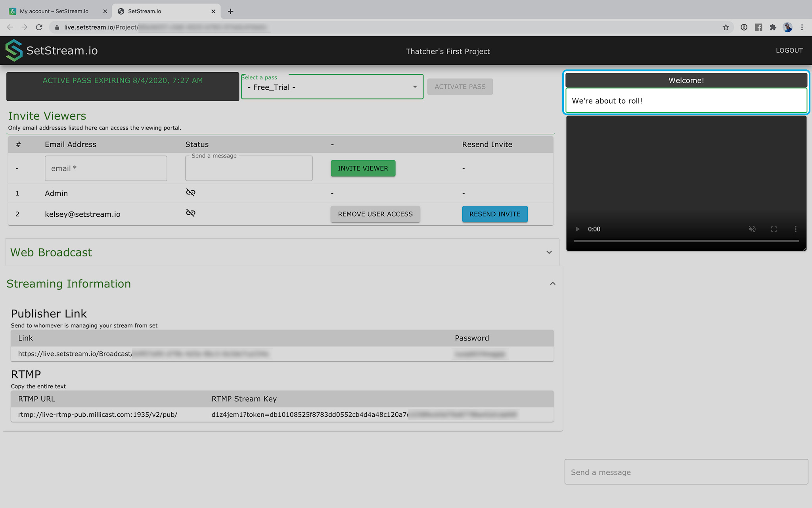This screenshot has width=812, height=508.
Task: Expand the Web Broadcast section
Action: [549, 252]
